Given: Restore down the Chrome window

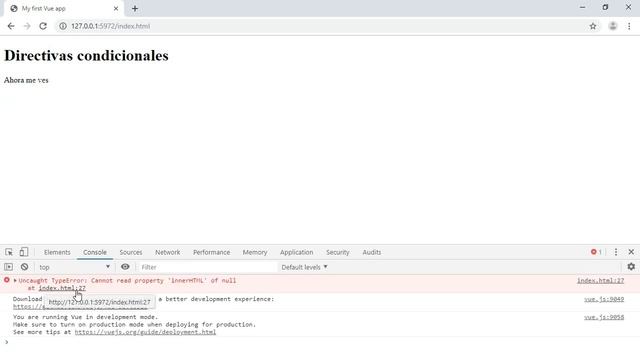Looking at the screenshot, I should point(605,7).
